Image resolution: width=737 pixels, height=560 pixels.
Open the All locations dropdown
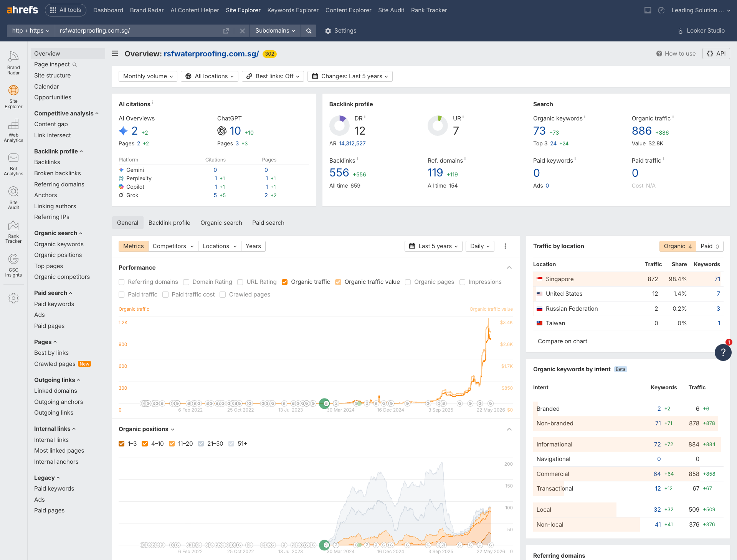pyautogui.click(x=210, y=76)
